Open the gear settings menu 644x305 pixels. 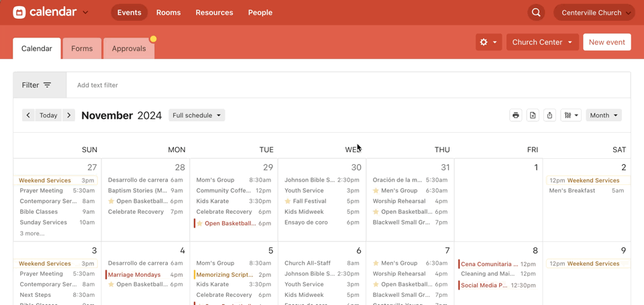[x=488, y=42]
